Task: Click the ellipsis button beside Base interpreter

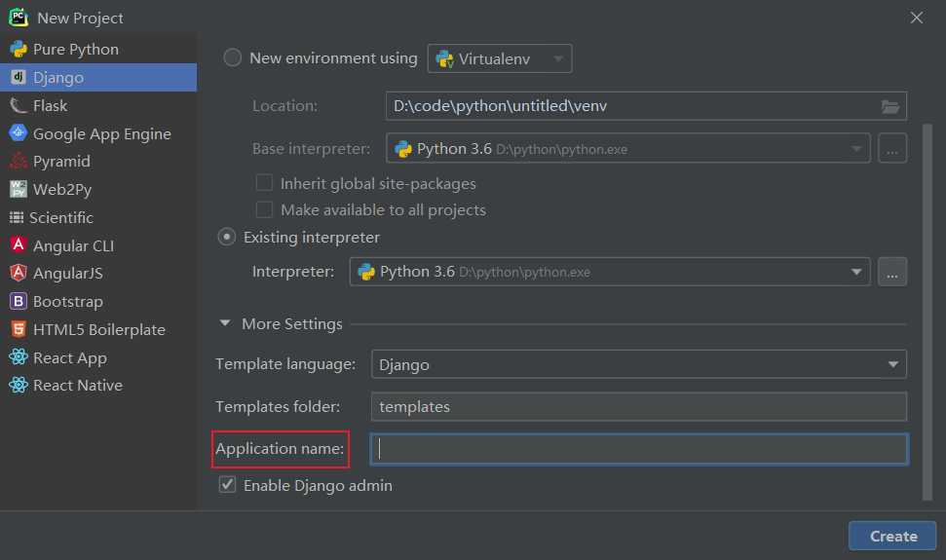Action: [891, 148]
